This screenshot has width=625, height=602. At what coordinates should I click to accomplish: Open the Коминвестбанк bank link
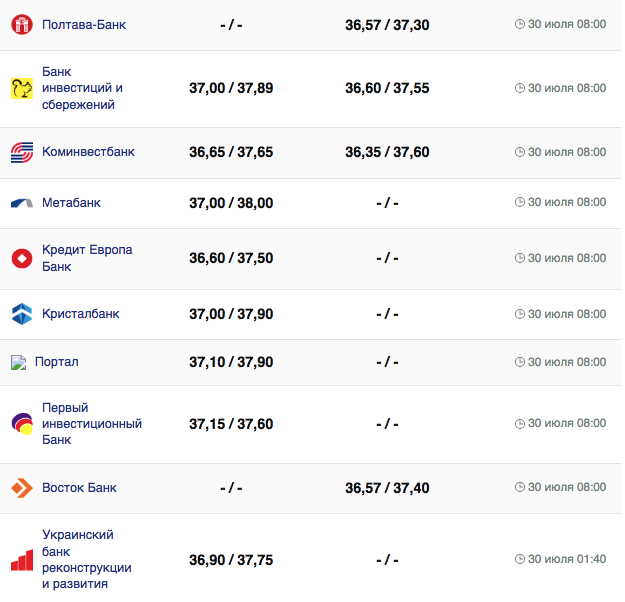[x=88, y=152]
